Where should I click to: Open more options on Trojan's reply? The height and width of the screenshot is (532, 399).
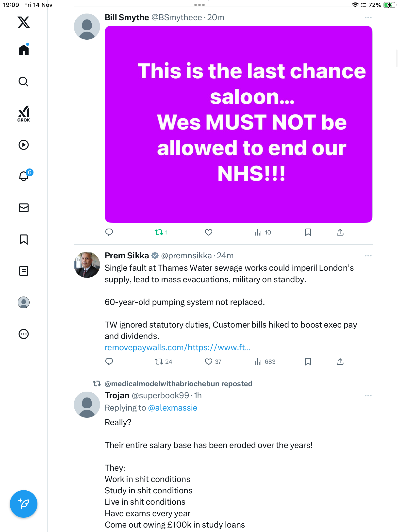368,396
